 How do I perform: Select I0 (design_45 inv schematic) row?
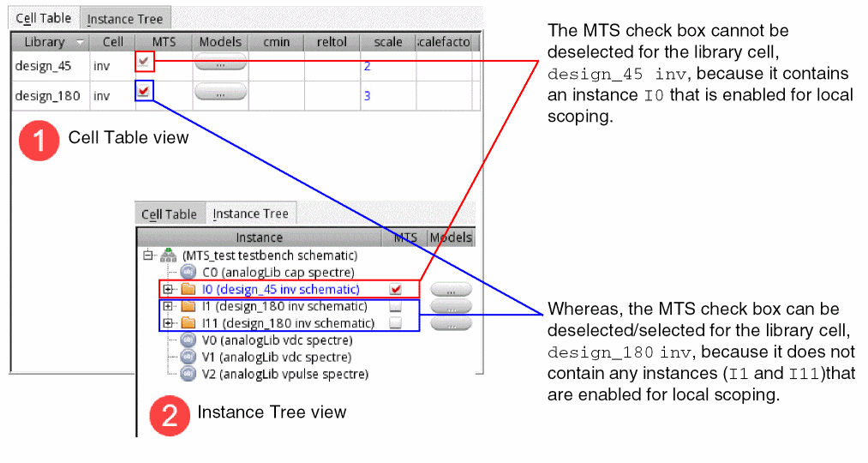(281, 289)
